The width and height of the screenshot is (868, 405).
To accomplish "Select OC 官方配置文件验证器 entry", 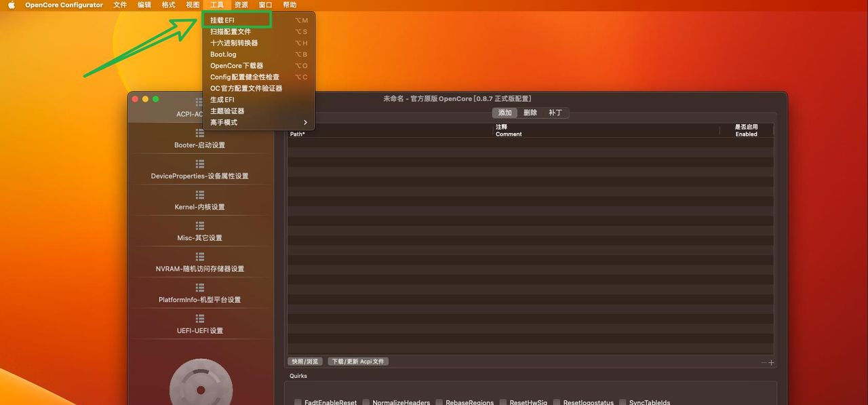I will (258, 88).
